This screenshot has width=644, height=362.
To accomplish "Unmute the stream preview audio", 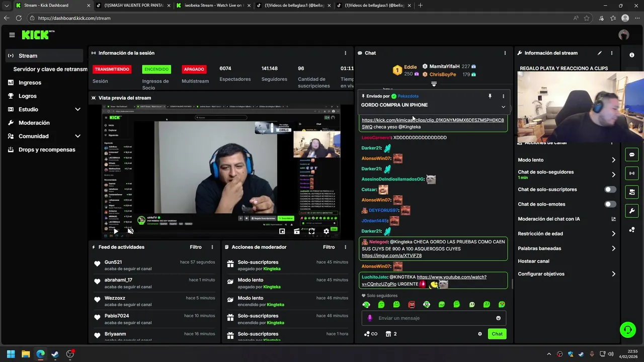I will (x=130, y=231).
